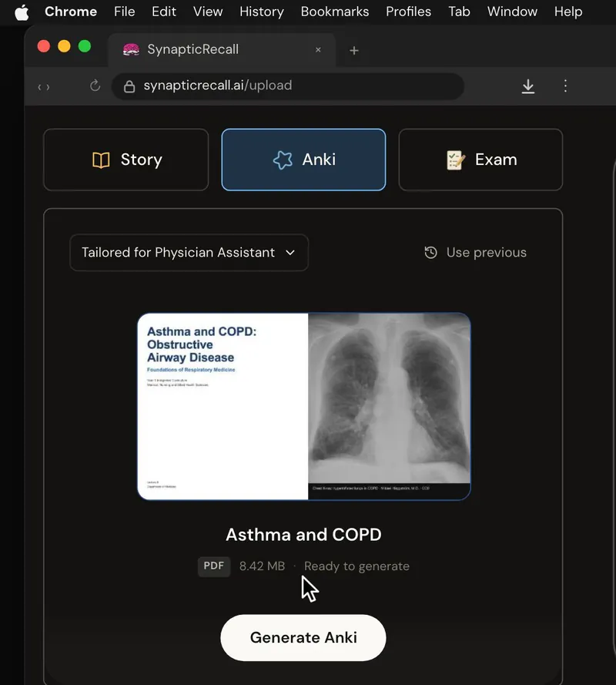Open the Edit menu
The width and height of the screenshot is (616, 685).
(164, 12)
